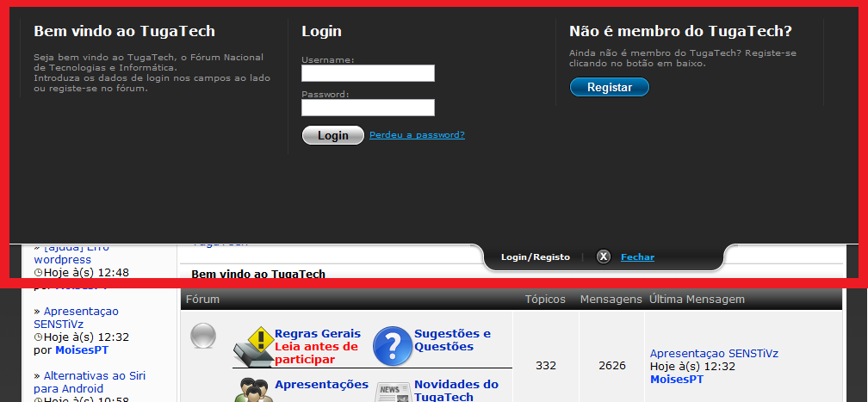Open the Regras Gerais forum link
The height and width of the screenshot is (402, 868).
click(x=318, y=333)
